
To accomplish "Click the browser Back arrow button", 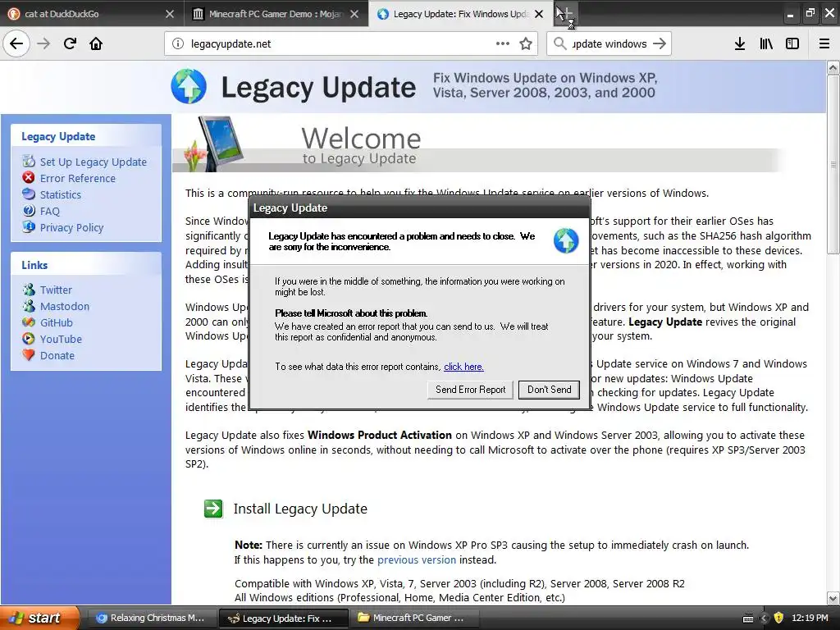I will (16, 43).
